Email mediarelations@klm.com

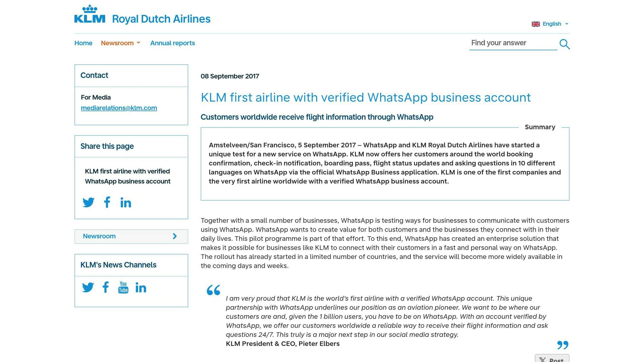point(119,108)
